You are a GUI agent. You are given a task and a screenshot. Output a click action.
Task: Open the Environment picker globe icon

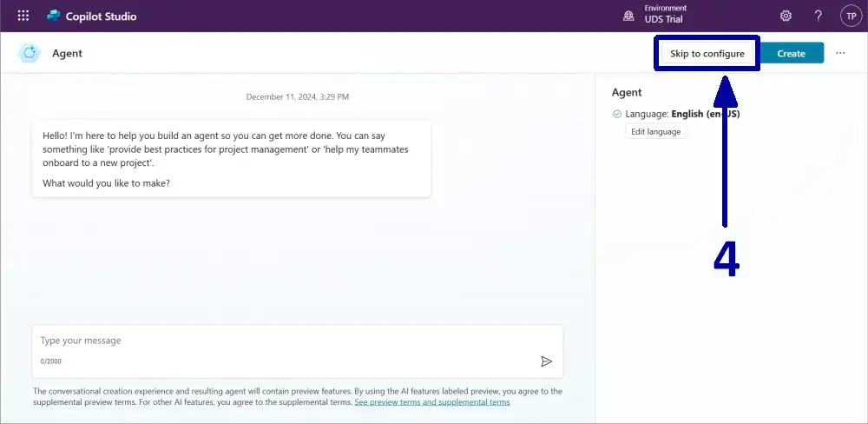click(628, 16)
